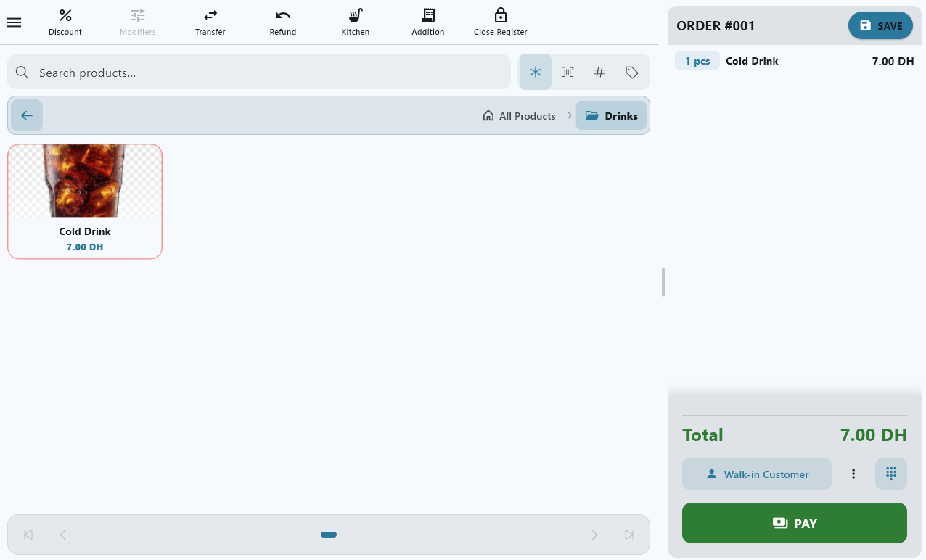Jump to first page of products

click(x=28, y=535)
